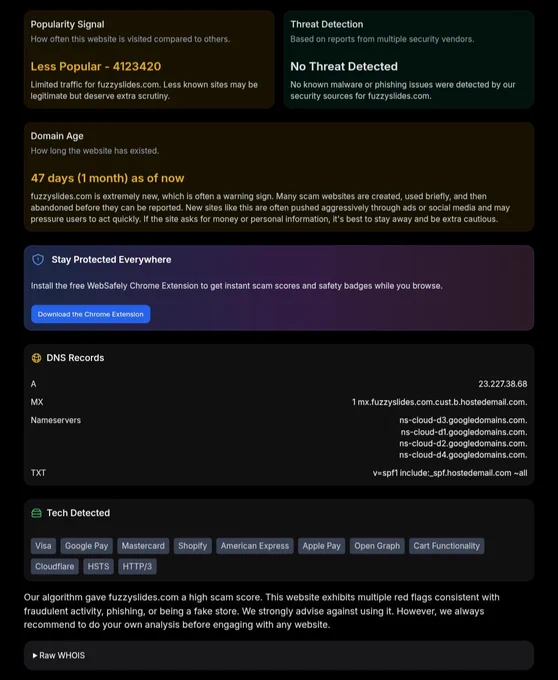Screen dimensions: 558x680
Task: Click '47 days (1 month) as of now'
Action: 108,178
